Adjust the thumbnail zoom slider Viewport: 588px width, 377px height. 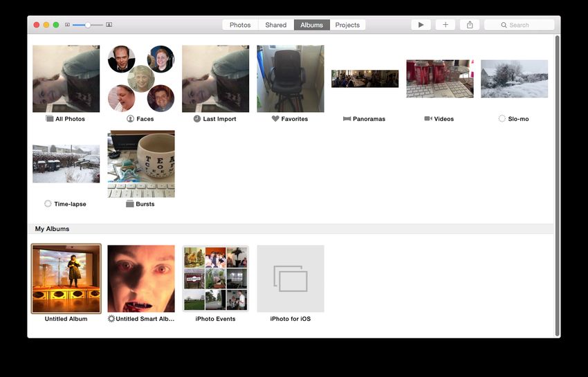tap(88, 25)
